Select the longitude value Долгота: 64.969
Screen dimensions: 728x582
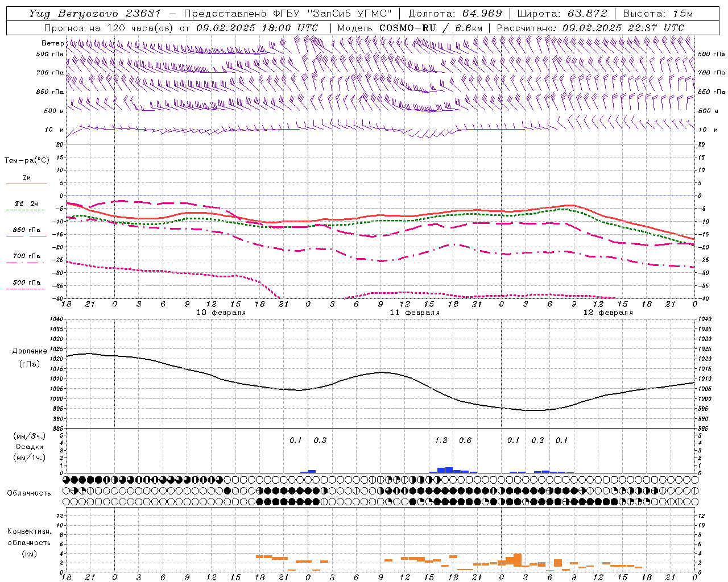click(456, 14)
